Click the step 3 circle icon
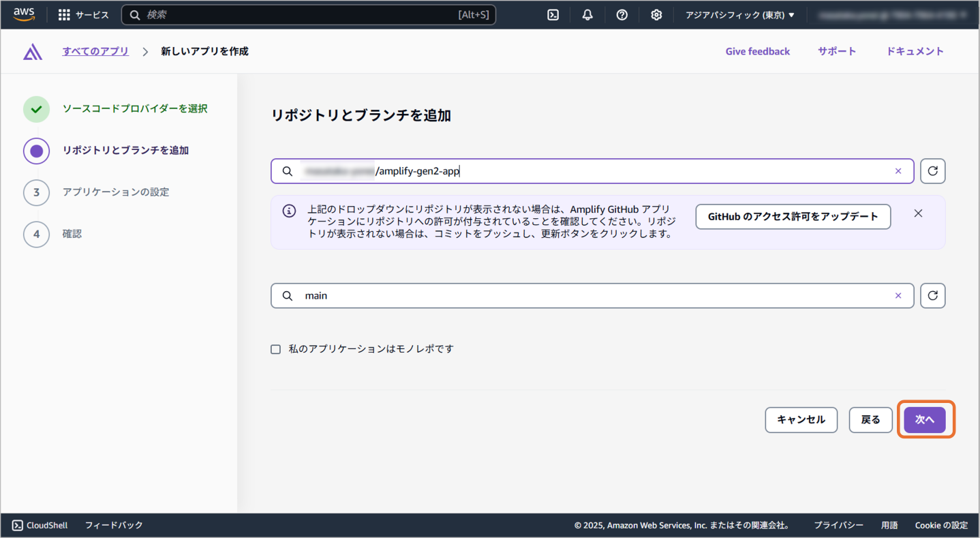The width and height of the screenshot is (980, 538). pyautogui.click(x=36, y=192)
